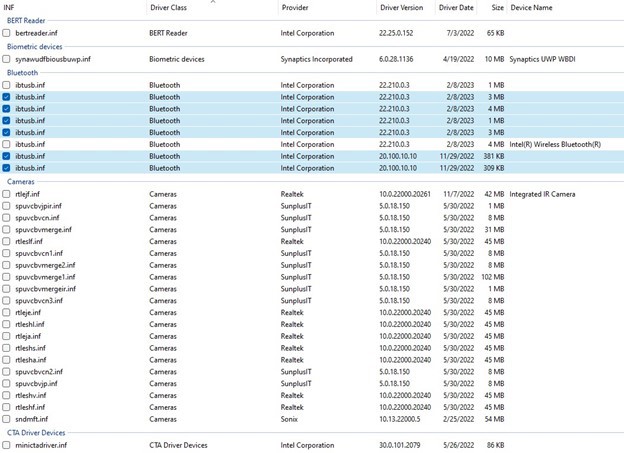Check the bertreader.inf driver checkbox

coord(7,33)
